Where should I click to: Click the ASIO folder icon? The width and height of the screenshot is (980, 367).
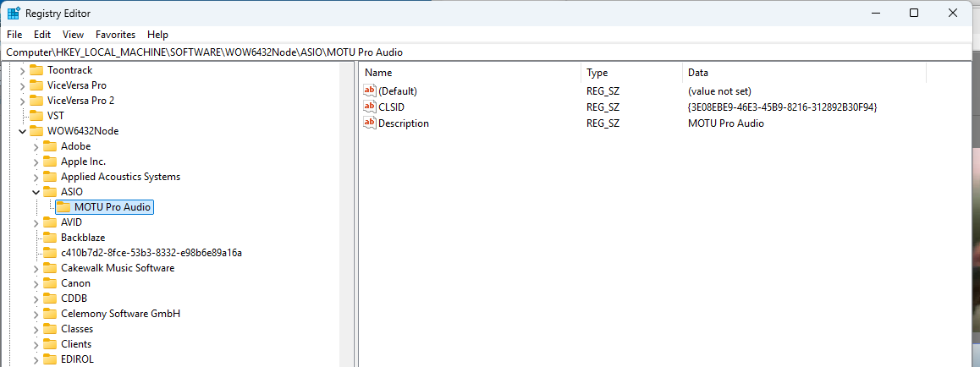(x=50, y=192)
